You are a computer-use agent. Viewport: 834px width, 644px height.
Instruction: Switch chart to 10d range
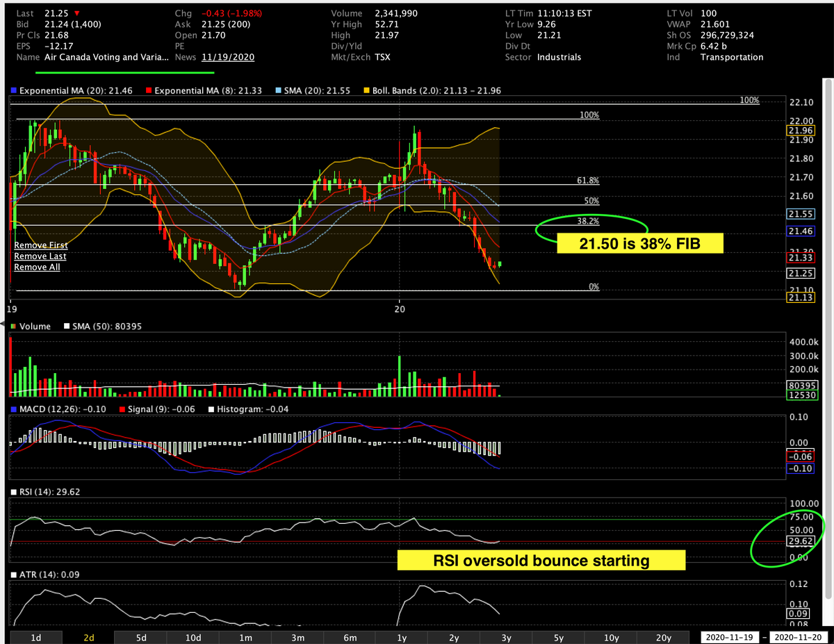193,638
